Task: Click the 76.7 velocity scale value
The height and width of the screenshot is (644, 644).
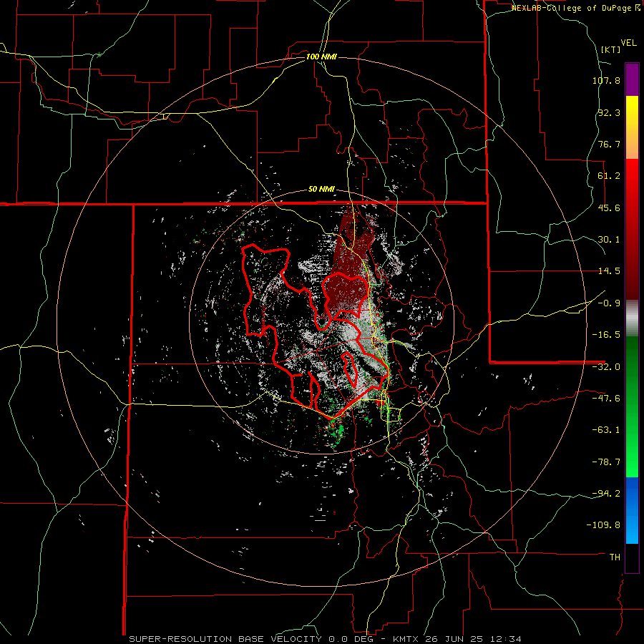Action: point(609,144)
